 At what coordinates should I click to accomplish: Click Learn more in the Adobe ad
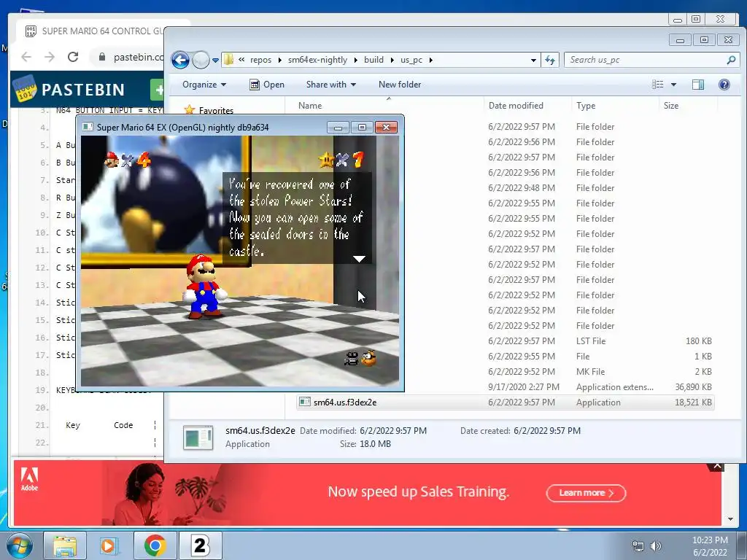tap(586, 493)
